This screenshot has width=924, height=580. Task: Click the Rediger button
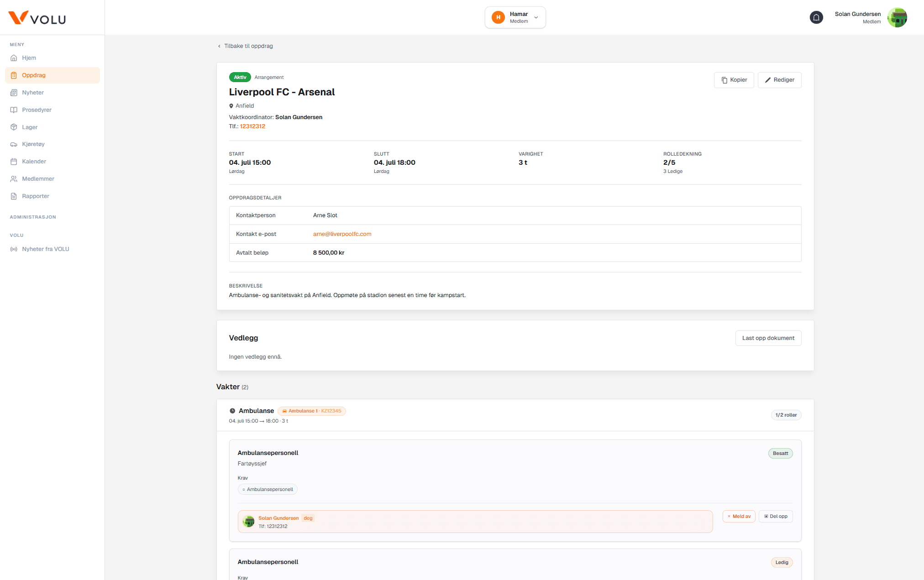[780, 80]
